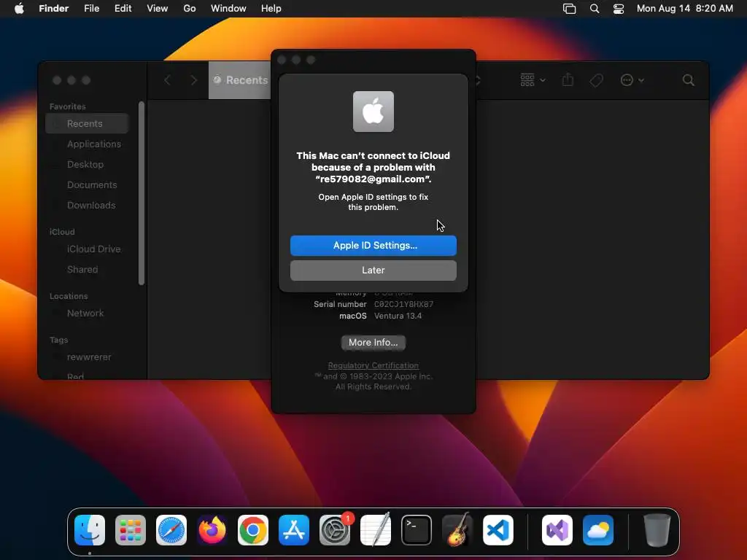Select the rewwrerer tag in sidebar

pos(88,357)
